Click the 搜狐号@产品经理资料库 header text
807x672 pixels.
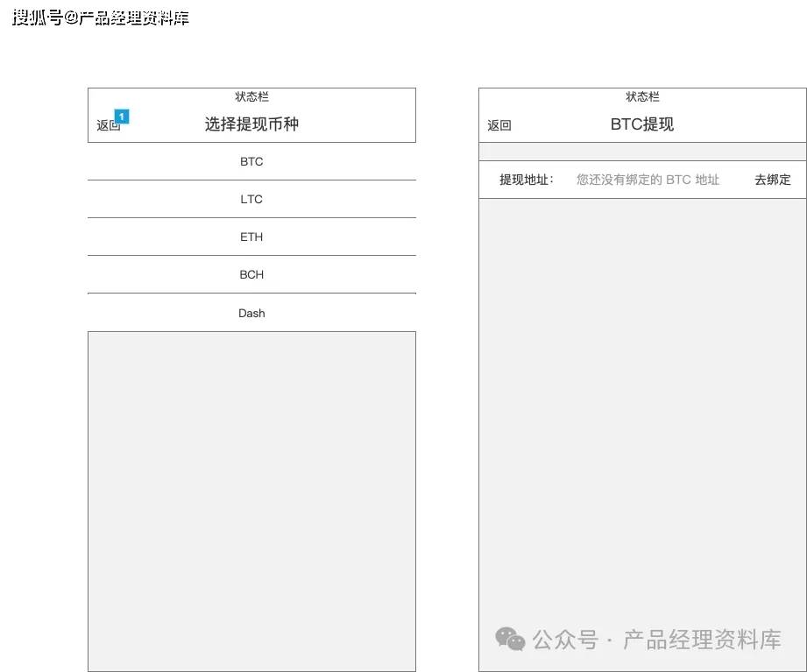click(x=101, y=16)
